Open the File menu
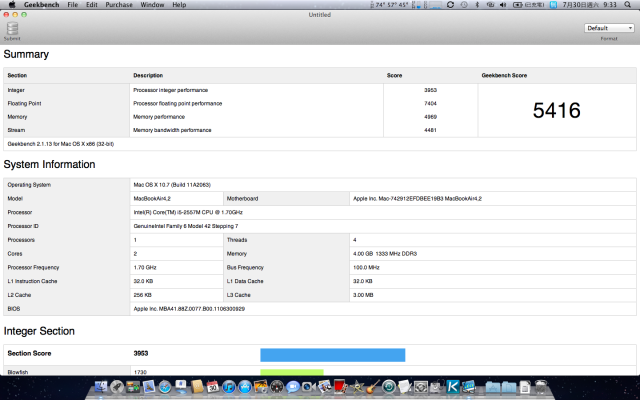 73,5
